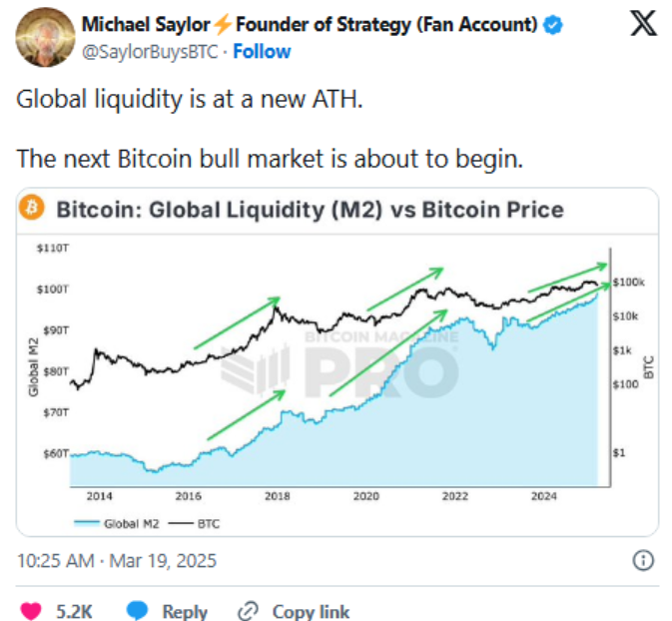Open the Bitcoin M2 chart image
The image size is (672, 621).
tap(337, 362)
